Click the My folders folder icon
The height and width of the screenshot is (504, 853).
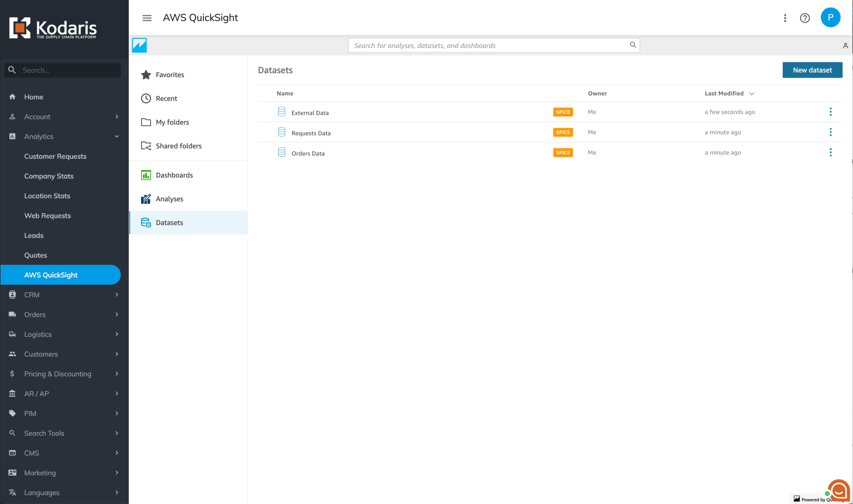[146, 122]
